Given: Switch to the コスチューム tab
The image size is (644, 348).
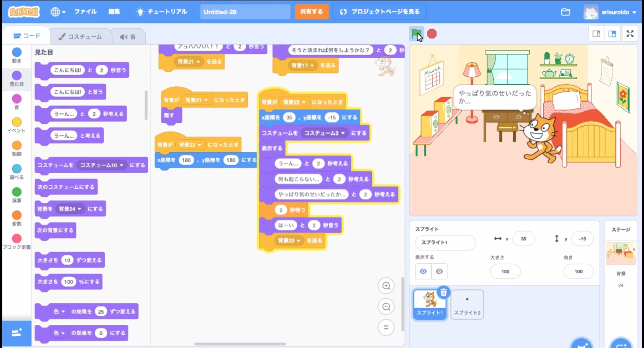Looking at the screenshot, I should click(x=80, y=36).
